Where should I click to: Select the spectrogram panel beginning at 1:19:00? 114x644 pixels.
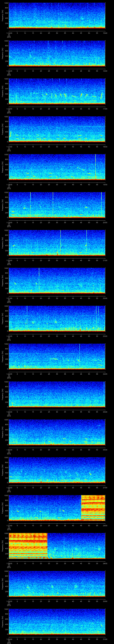(57, 205)
